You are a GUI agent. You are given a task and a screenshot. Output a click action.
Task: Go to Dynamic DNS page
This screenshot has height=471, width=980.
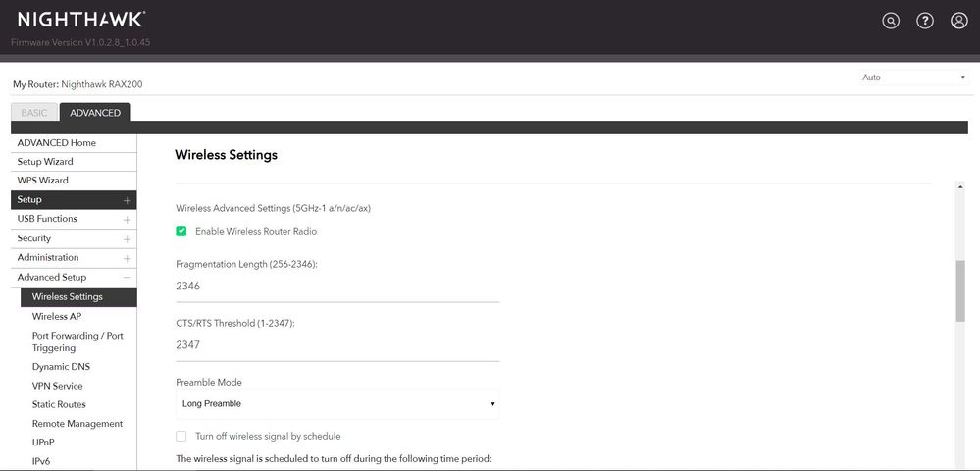(61, 367)
